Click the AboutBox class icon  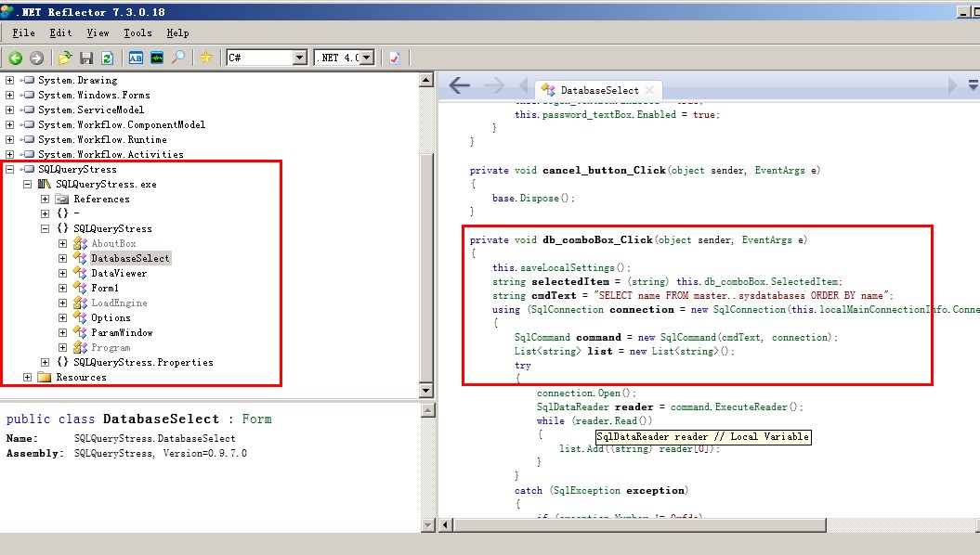[80, 243]
